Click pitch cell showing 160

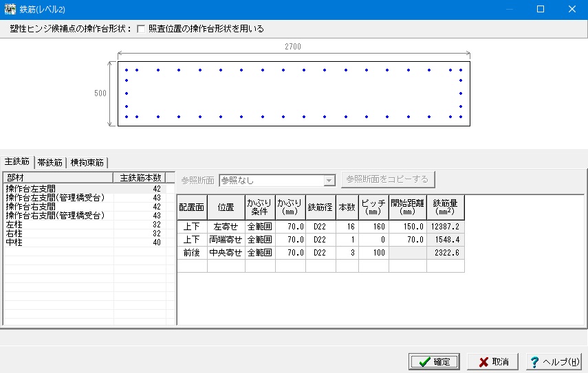tap(374, 227)
